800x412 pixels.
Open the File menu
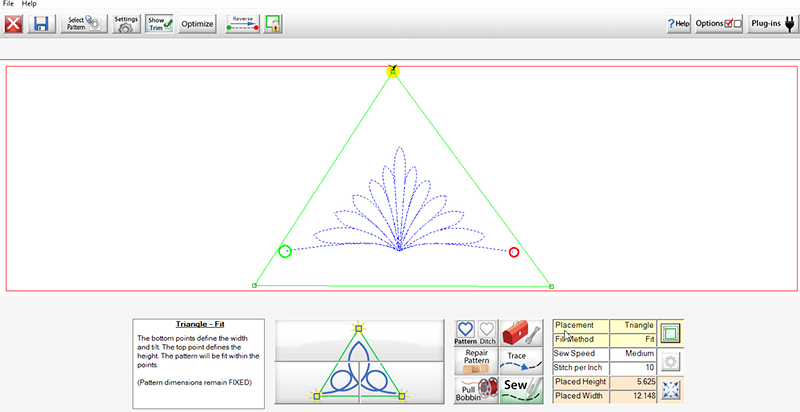(9, 4)
